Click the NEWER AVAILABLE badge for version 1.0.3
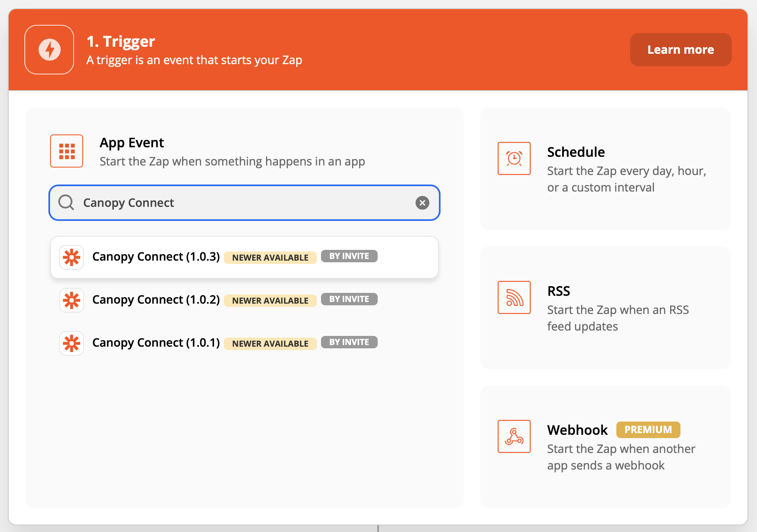757x532 pixels. click(270, 257)
